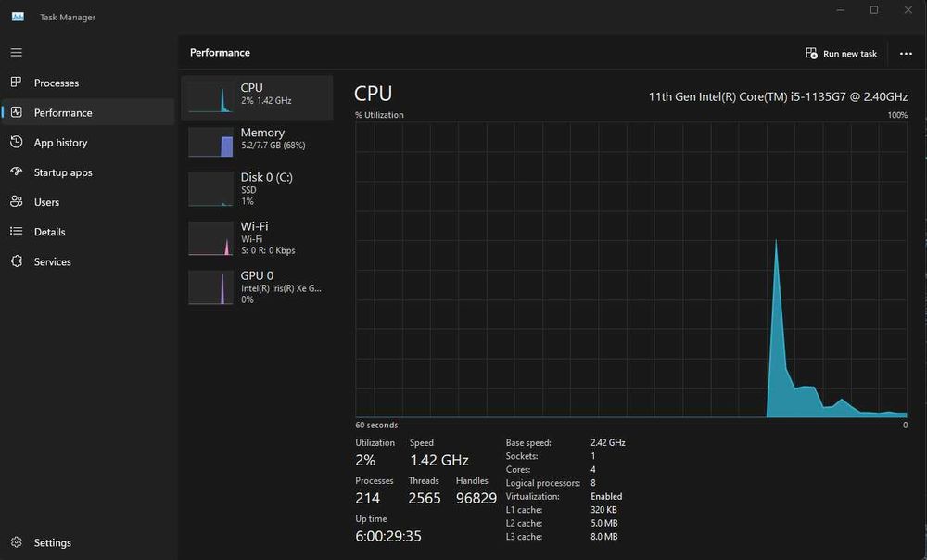Select the GPU 0 mini graph thumbnail
This screenshot has width=927, height=560.
pos(210,287)
